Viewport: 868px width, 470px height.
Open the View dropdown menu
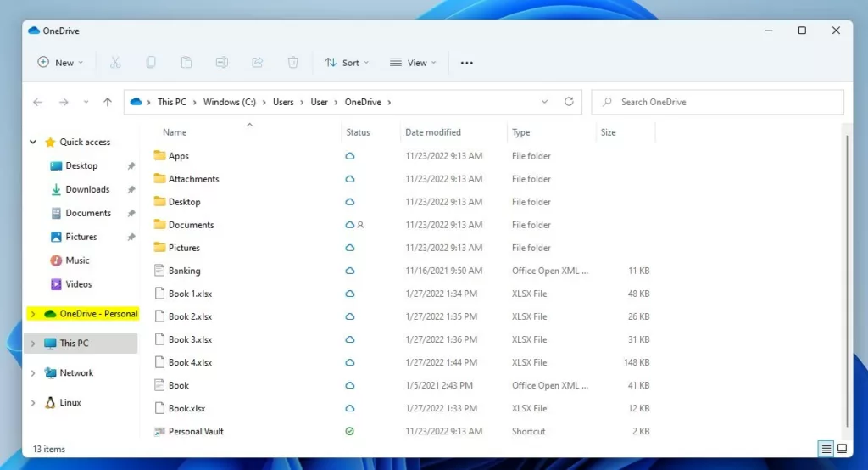click(x=413, y=63)
